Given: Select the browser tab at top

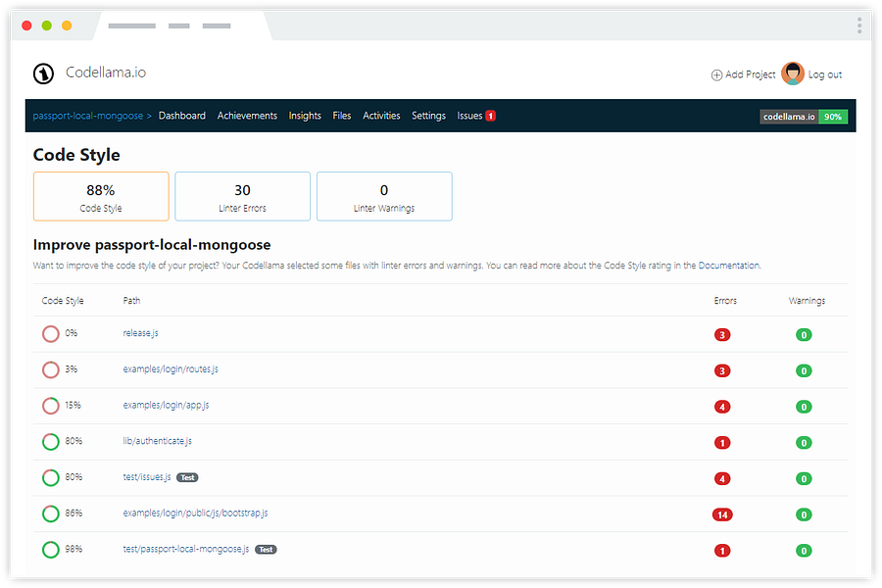Looking at the screenshot, I should click(183, 26).
